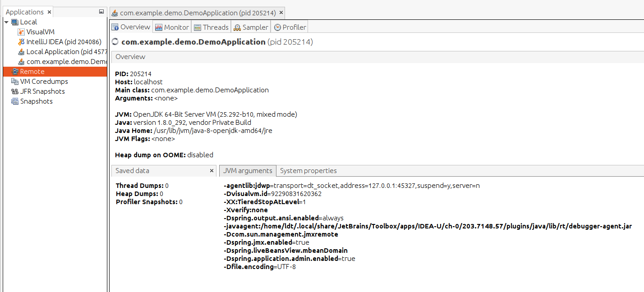This screenshot has height=292, width=644.
Task: Click the Profiler tab clock icon
Action: tap(277, 27)
